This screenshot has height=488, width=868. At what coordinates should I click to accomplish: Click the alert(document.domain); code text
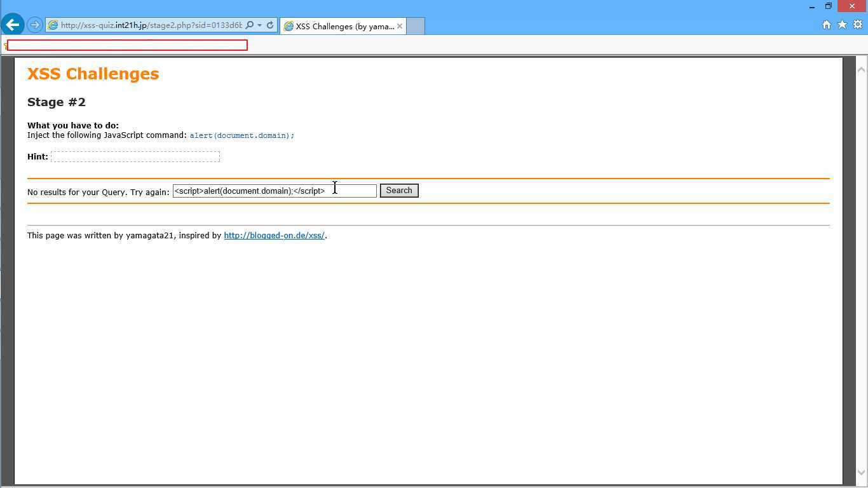coord(242,135)
